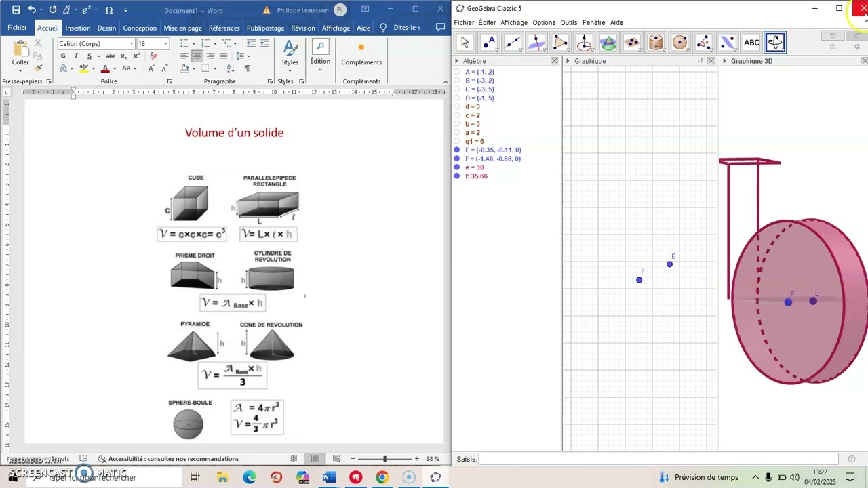This screenshot has height=488, width=868.
Task: Open the font color dropdown arrow
Action: pyautogui.click(x=114, y=68)
